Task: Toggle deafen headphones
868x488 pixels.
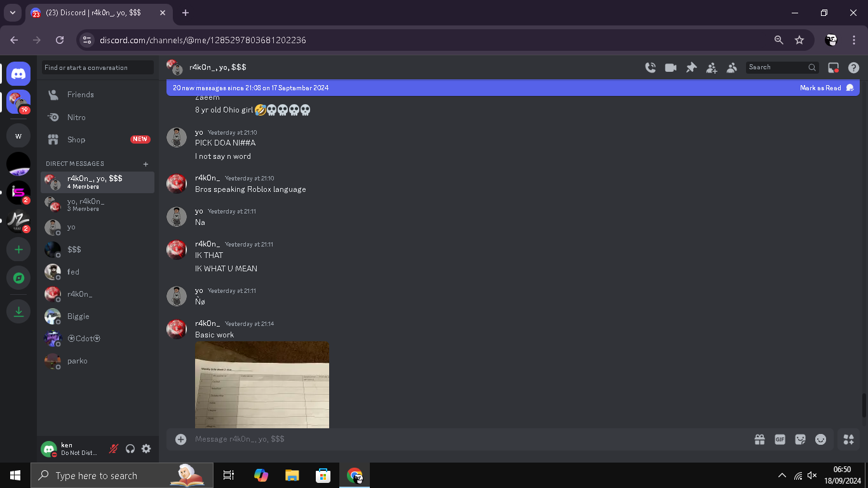Action: [130, 449]
